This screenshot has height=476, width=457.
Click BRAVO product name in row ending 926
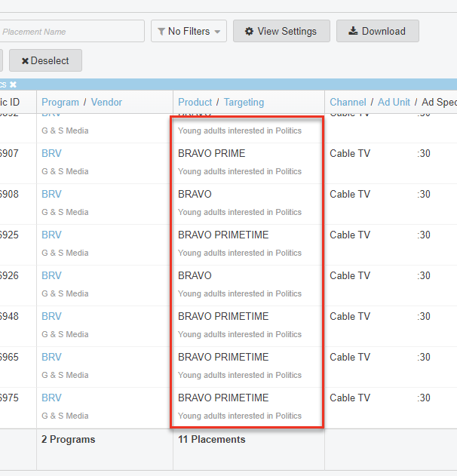pyautogui.click(x=195, y=276)
